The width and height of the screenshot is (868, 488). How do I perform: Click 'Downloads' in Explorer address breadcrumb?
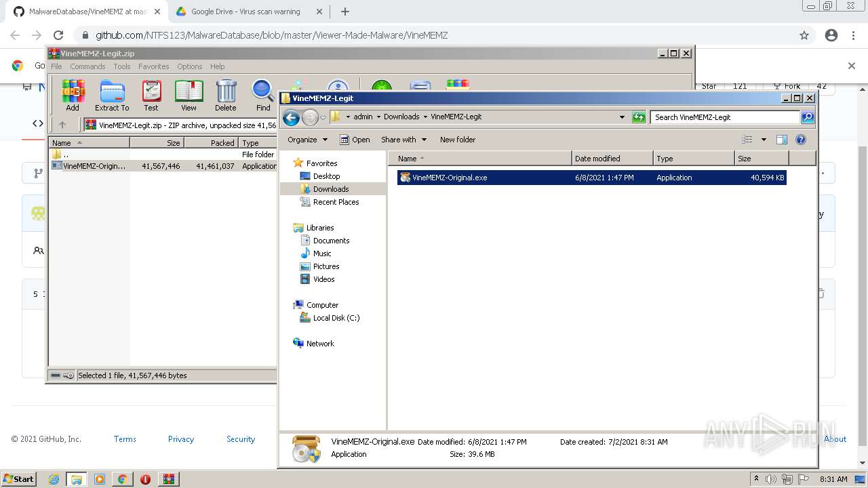click(401, 117)
